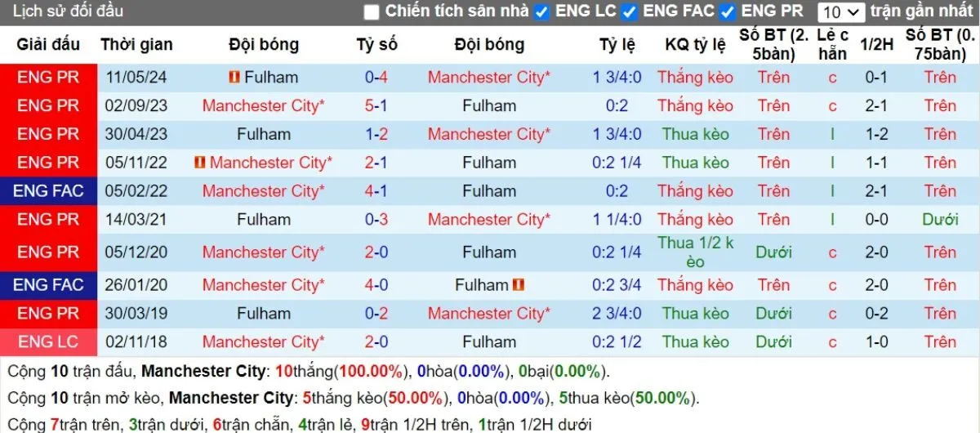980x433 pixels.
Task: Click the 0-3 score on 14/03/21
Action: (376, 220)
